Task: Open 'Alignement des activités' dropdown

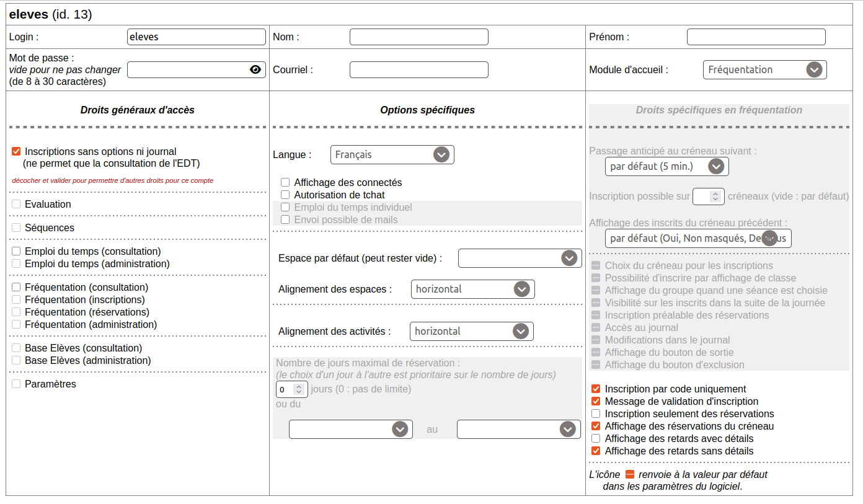Action: pos(472,331)
